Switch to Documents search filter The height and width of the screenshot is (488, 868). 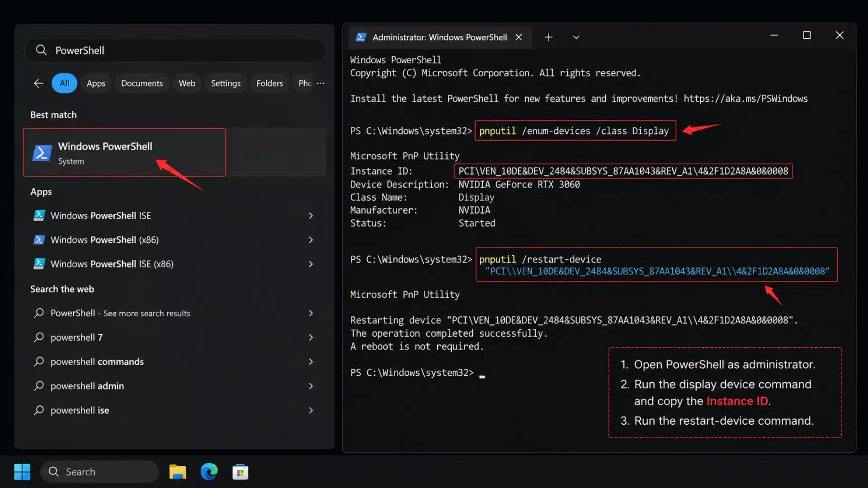142,83
